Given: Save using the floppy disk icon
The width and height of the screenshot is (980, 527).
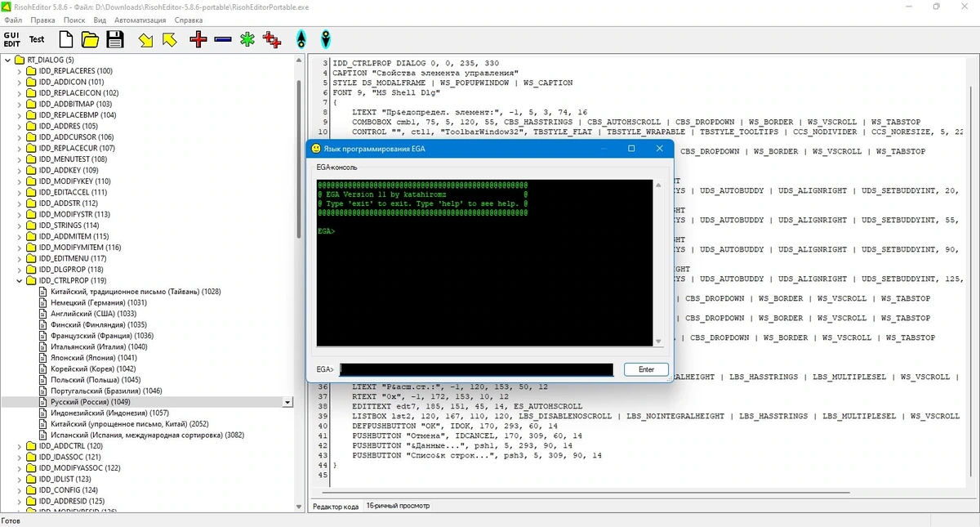Looking at the screenshot, I should point(115,39).
